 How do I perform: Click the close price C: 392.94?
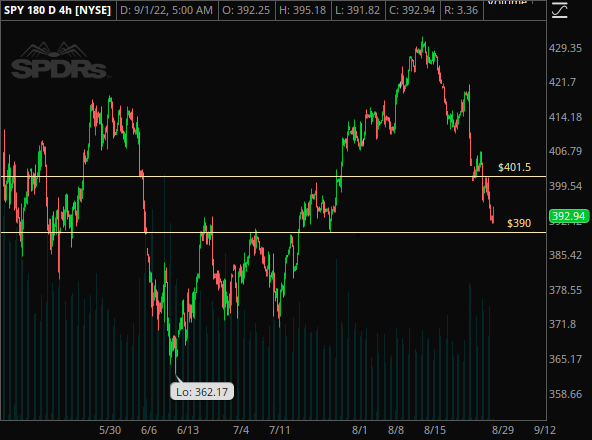pyautogui.click(x=412, y=10)
